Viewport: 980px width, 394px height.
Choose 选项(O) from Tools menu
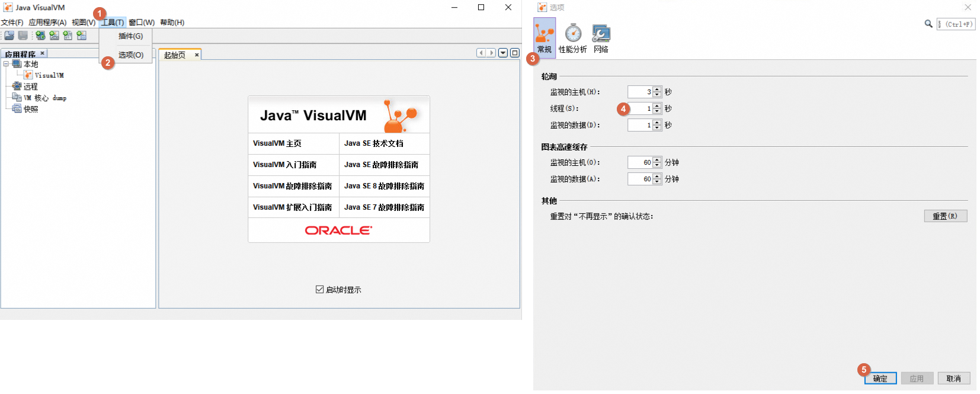[126, 55]
